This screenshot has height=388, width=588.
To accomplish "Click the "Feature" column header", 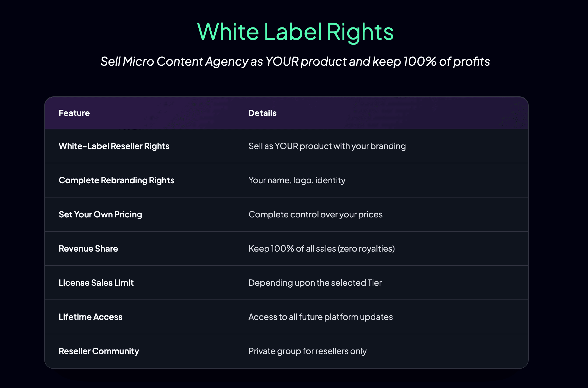I will coord(74,113).
